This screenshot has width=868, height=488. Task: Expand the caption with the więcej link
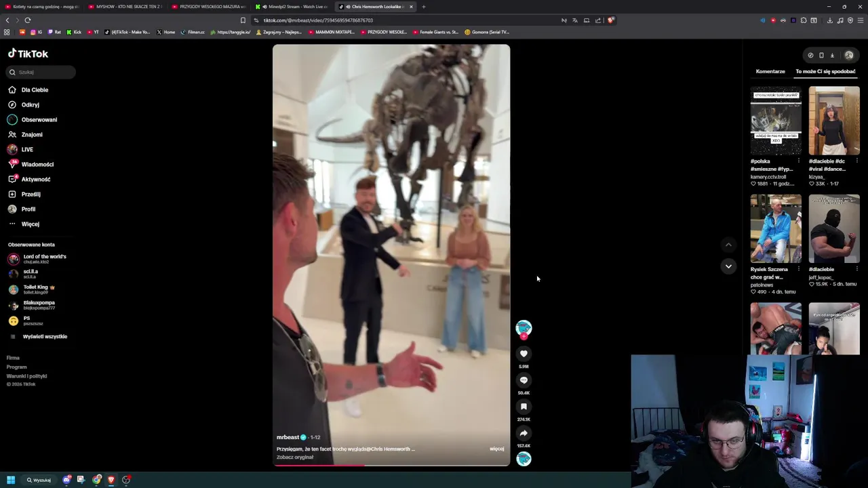[496, 449]
